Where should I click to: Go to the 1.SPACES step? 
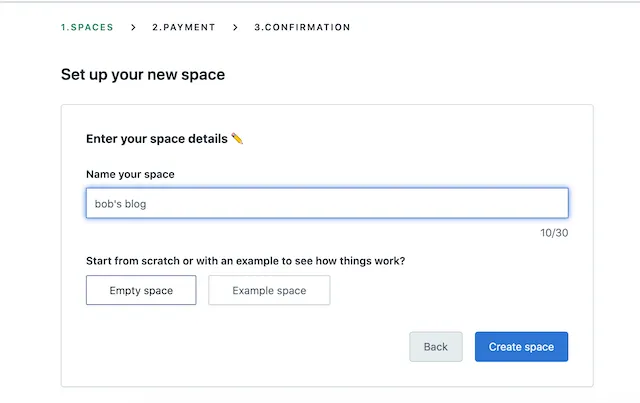87,27
